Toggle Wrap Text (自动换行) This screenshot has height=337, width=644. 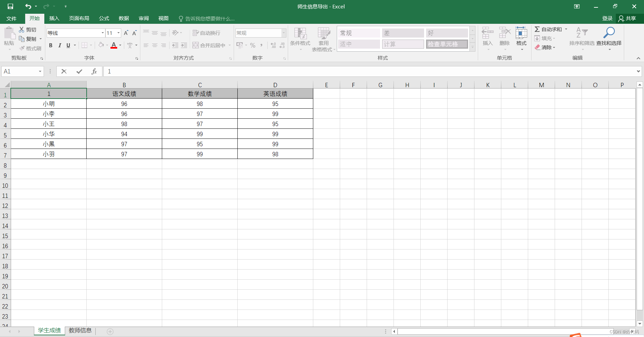point(206,33)
